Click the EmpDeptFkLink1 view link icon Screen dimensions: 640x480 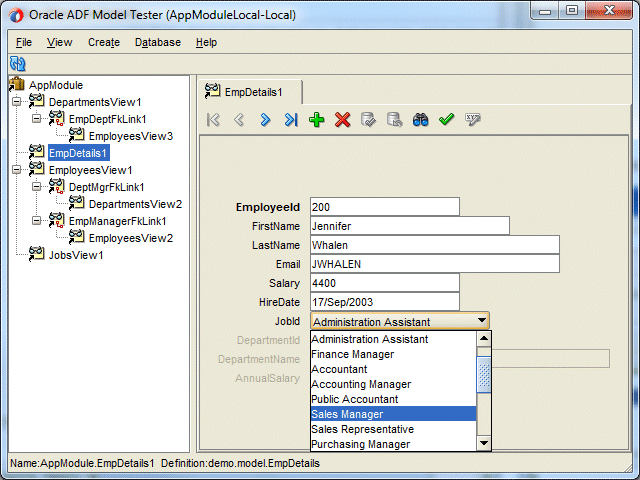click(56, 118)
